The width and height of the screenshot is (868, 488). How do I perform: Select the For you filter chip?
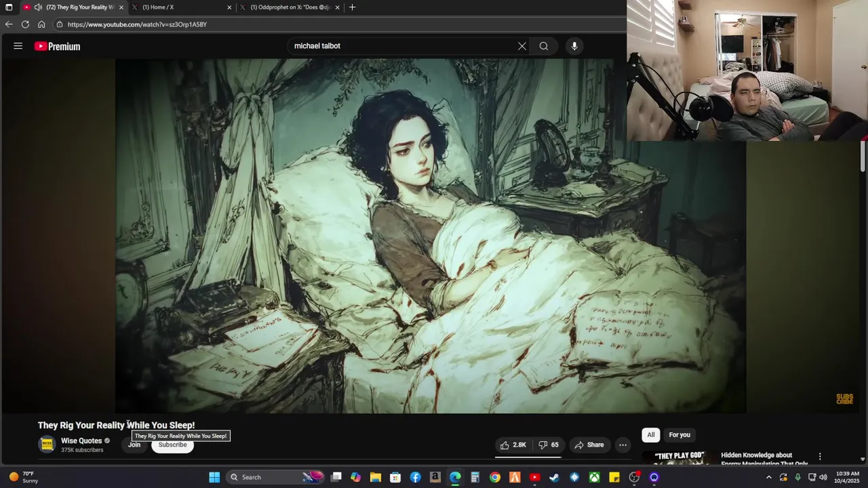(x=679, y=435)
